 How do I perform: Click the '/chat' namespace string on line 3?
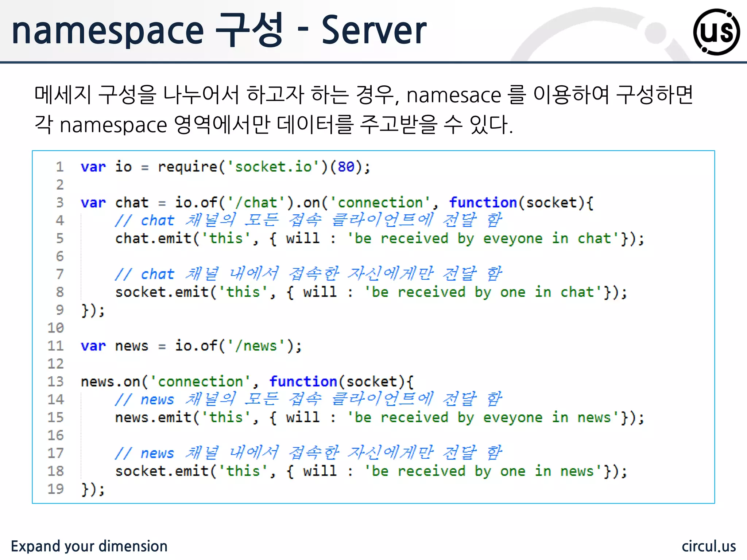[x=256, y=203]
